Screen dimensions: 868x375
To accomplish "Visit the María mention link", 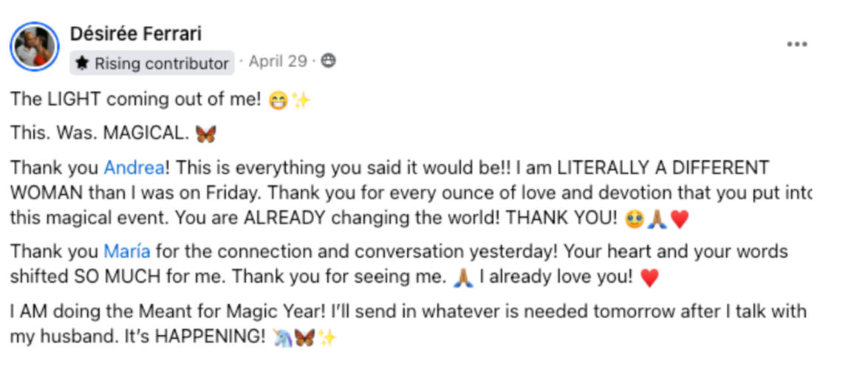I will (x=129, y=252).
